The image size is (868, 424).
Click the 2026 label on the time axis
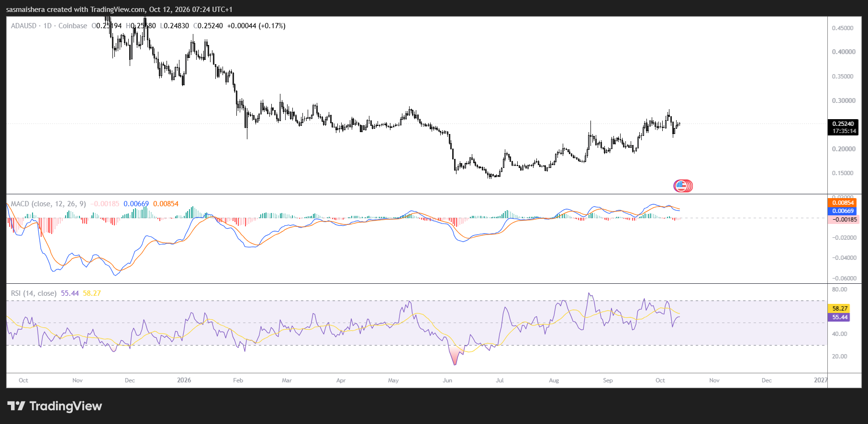pyautogui.click(x=184, y=380)
